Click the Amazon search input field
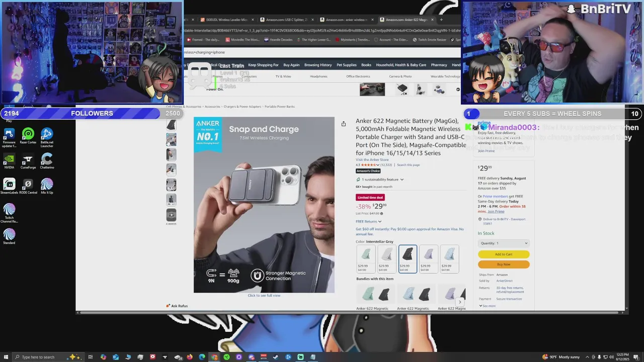This screenshot has height=362, width=644. (x=321, y=52)
